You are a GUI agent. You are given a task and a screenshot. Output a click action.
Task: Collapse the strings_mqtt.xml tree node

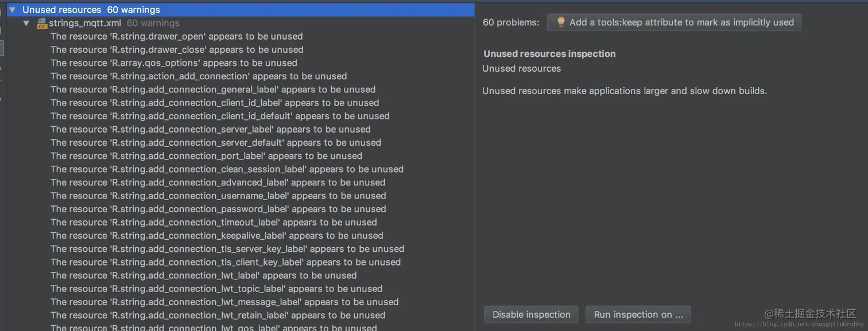[x=26, y=24]
